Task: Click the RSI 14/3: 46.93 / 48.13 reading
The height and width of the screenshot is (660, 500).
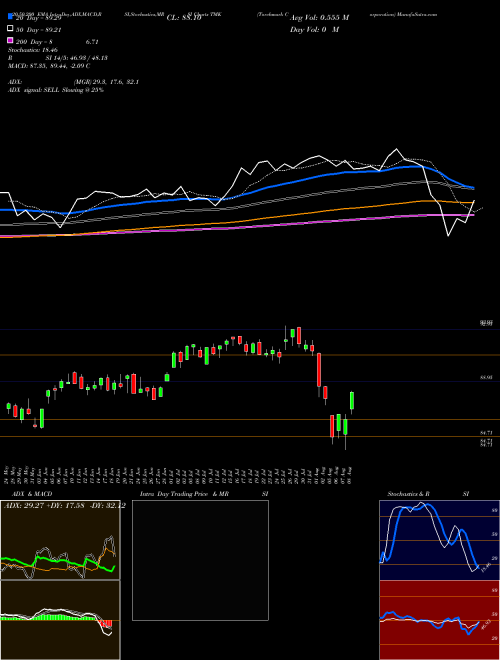Action: [x=58, y=58]
